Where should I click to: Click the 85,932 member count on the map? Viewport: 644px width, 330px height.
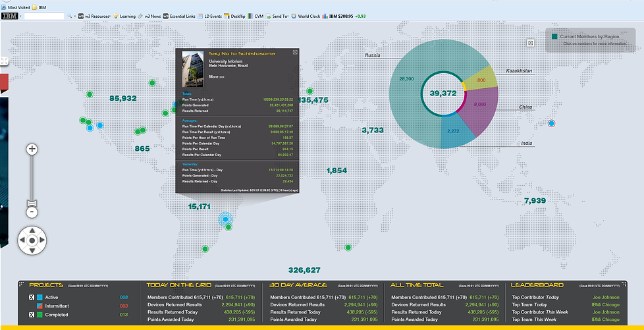point(122,98)
